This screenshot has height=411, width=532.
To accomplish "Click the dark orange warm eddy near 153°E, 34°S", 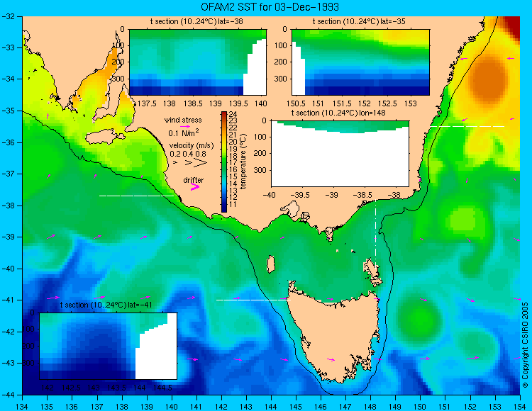I will [489, 82].
